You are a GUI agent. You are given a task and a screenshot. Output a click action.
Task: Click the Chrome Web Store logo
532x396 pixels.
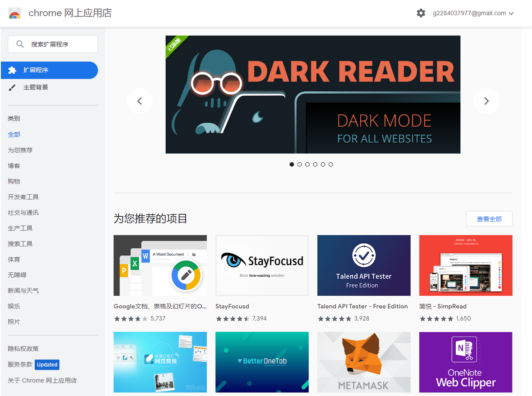coord(14,13)
